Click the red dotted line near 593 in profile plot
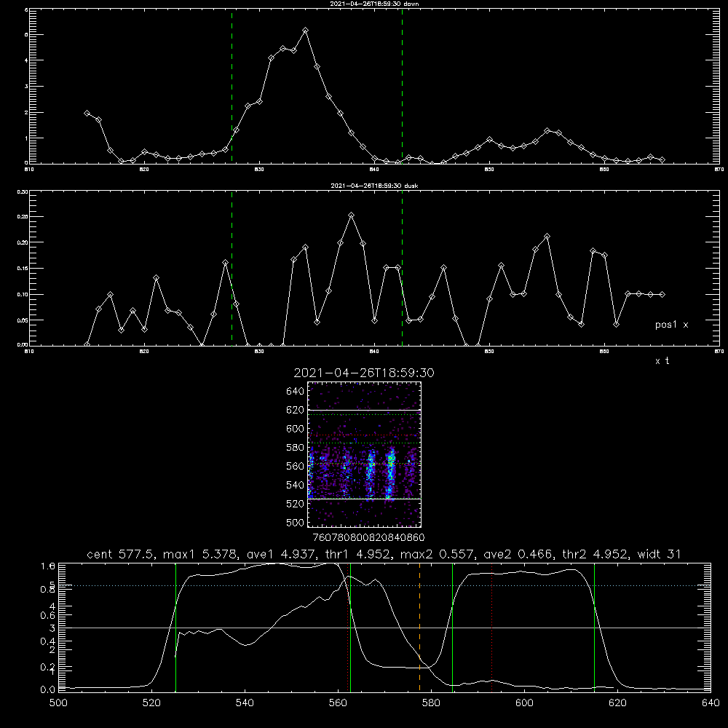 [x=491, y=627]
